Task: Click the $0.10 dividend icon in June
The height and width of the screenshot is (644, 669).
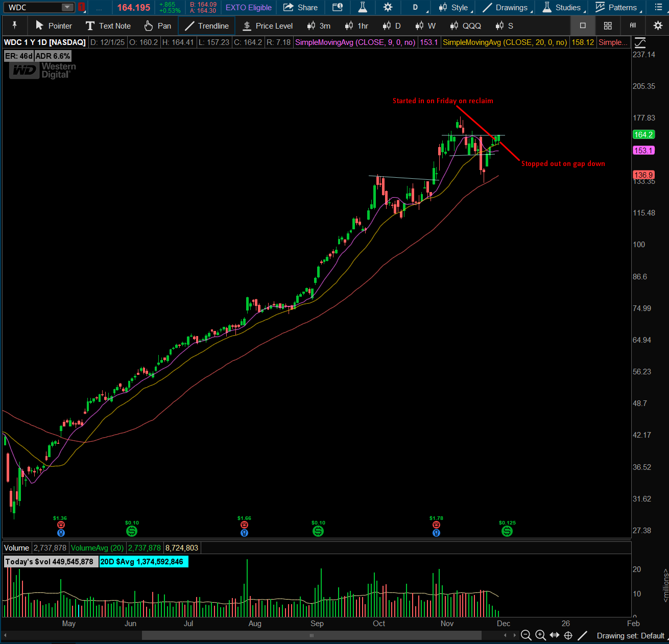Action: click(x=132, y=531)
